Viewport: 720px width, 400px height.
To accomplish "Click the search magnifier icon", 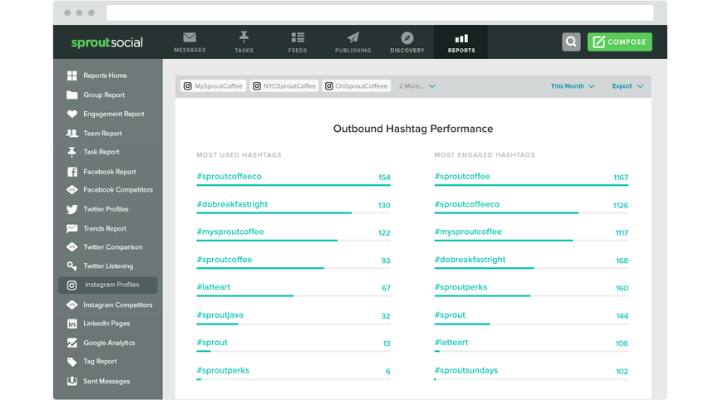I will click(570, 42).
